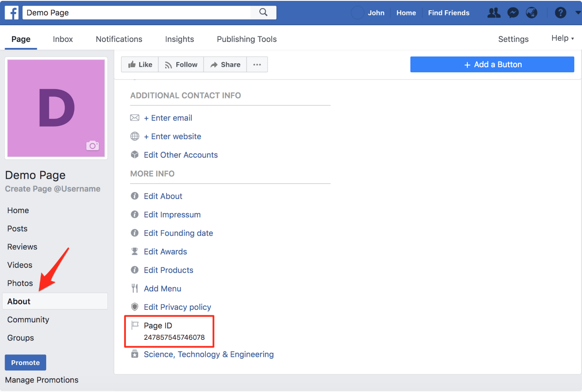
Task: Click the Enter email link
Action: pos(168,118)
